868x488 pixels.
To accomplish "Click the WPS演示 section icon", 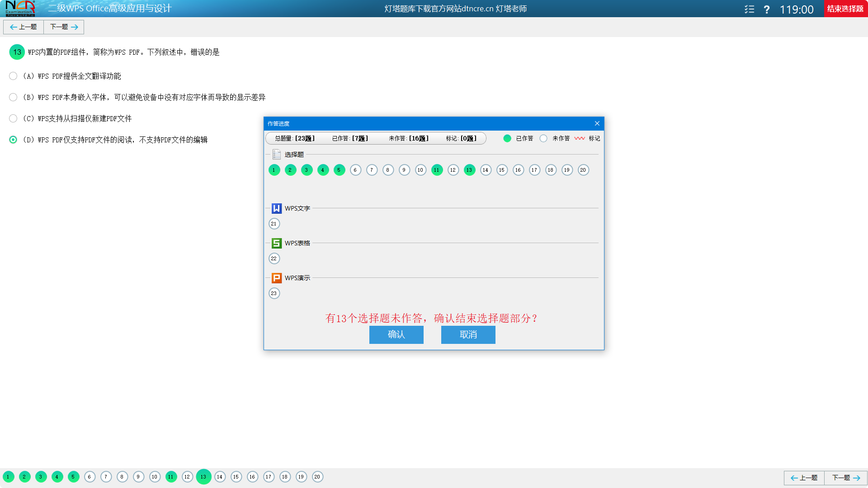I will pos(277,278).
